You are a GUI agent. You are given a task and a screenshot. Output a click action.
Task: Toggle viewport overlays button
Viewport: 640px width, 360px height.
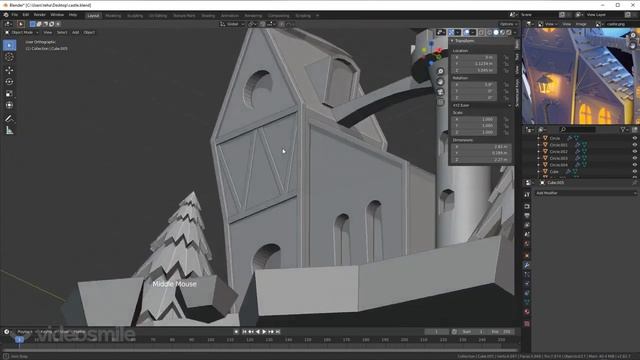(467, 32)
